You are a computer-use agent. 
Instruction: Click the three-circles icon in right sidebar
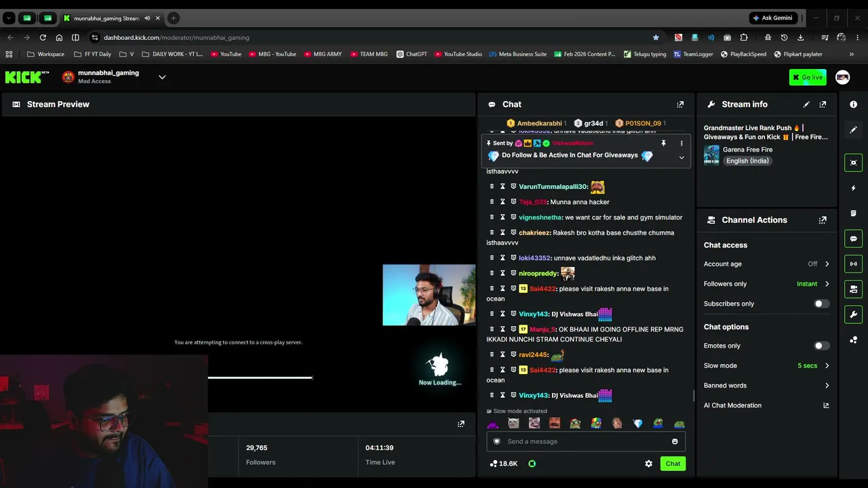(853, 340)
